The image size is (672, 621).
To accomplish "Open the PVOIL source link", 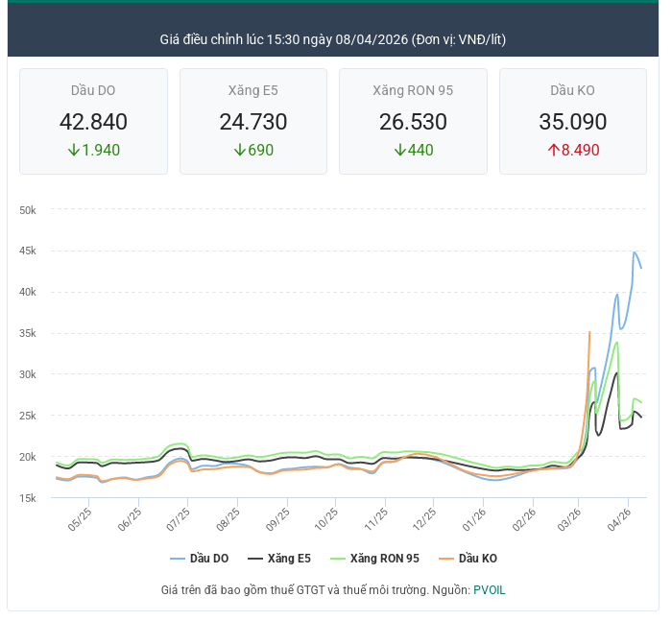I will [x=489, y=590].
